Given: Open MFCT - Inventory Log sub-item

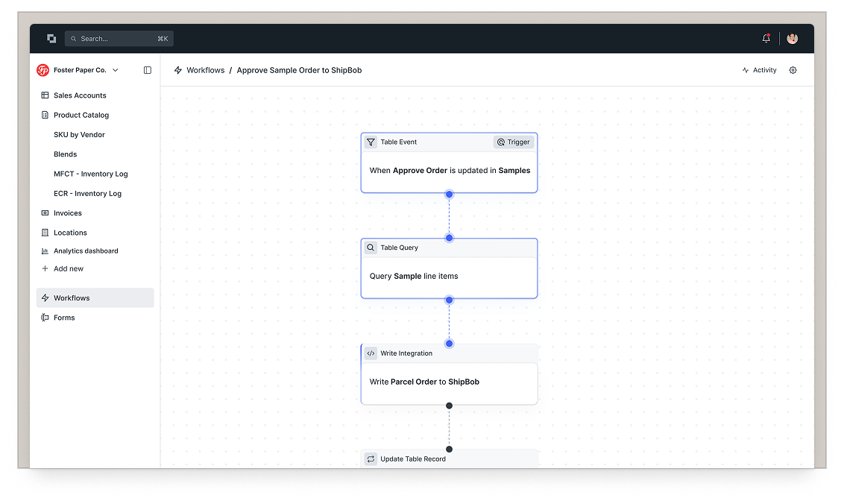Looking at the screenshot, I should [x=90, y=174].
